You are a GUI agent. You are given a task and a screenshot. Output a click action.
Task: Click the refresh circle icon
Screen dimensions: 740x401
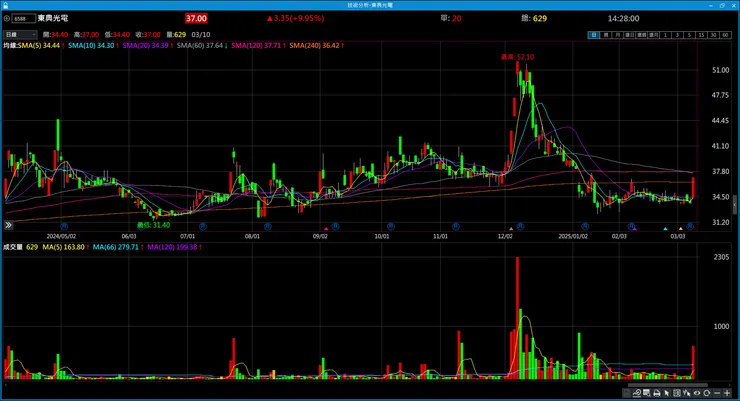pos(706,393)
